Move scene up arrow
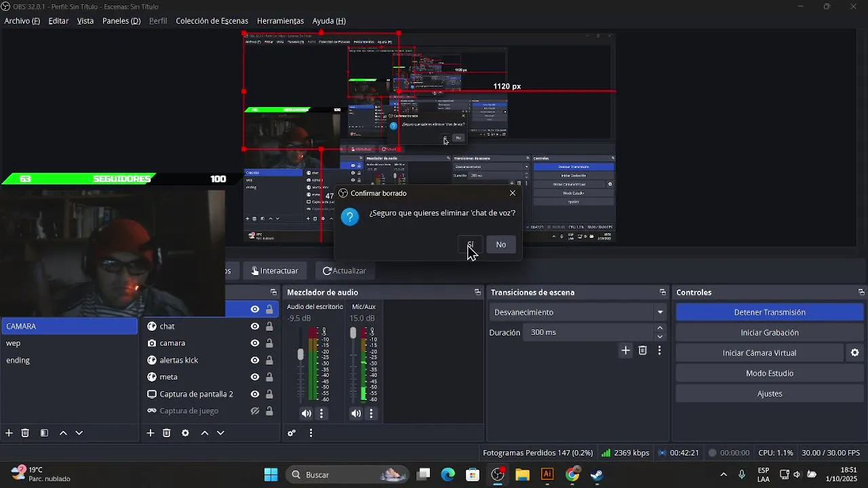Viewport: 868px width, 488px height. tap(63, 433)
